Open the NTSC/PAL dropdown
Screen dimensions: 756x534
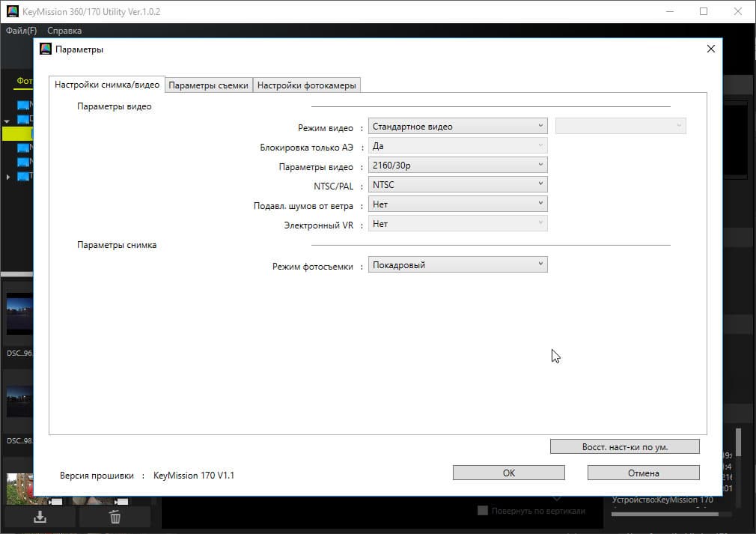(x=457, y=185)
